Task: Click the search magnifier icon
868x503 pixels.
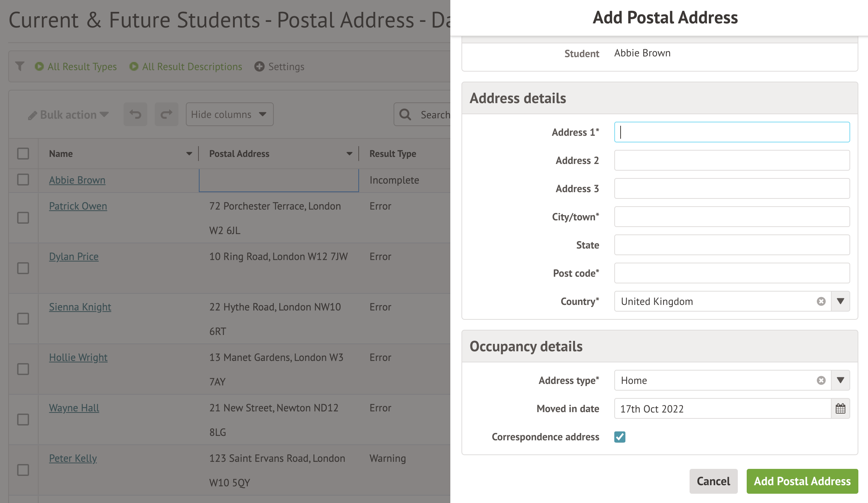Action: [405, 115]
